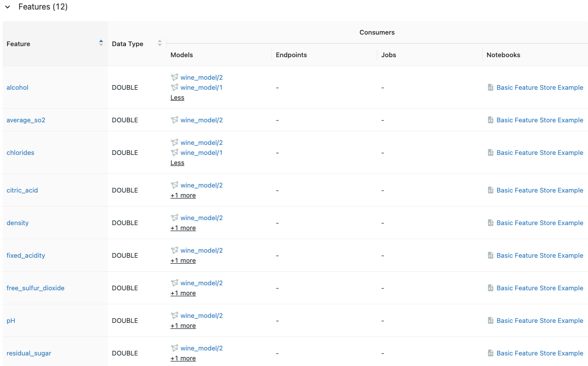Open the alcohol feature link
This screenshot has height=366, width=588.
(18, 87)
